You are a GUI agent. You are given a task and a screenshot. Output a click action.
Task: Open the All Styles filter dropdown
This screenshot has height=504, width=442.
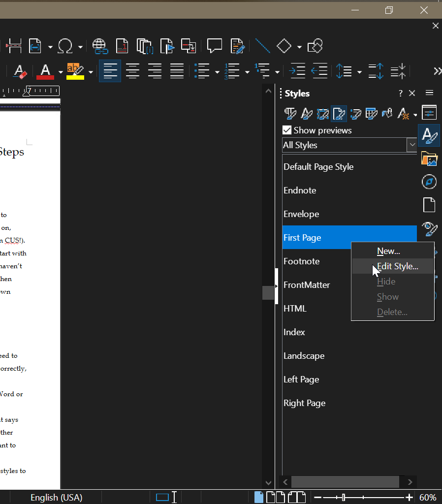point(412,145)
